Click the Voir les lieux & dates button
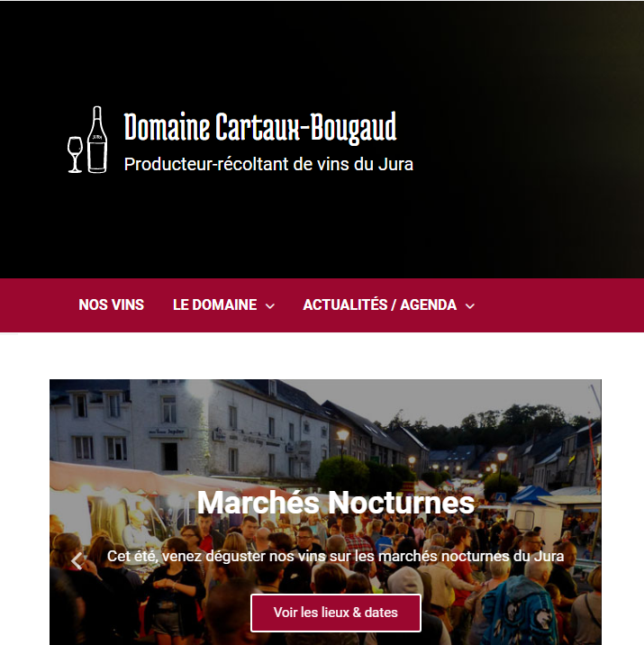This screenshot has width=644, height=645. [x=336, y=613]
